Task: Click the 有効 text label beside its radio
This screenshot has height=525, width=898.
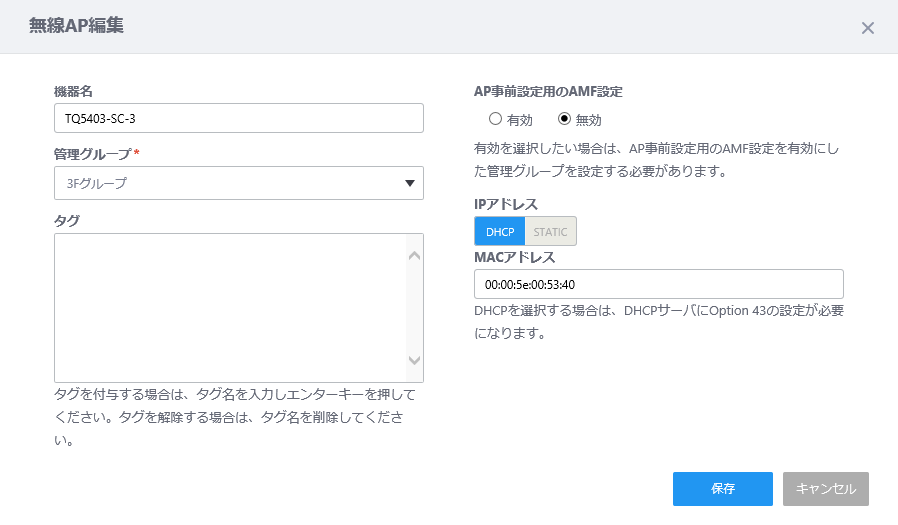Action: coord(519,120)
